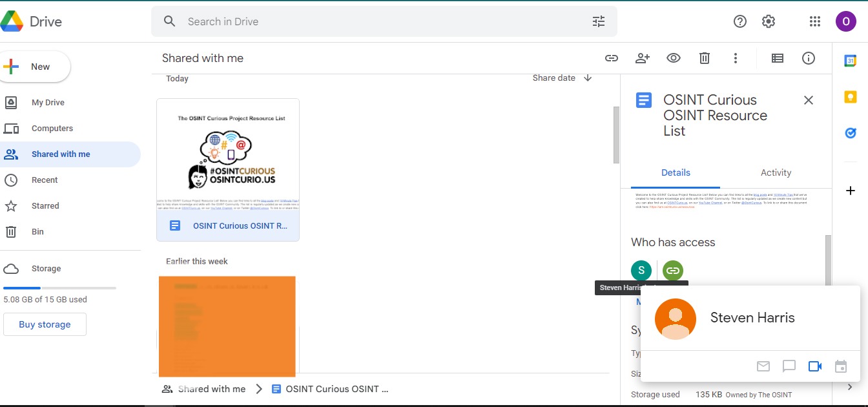Schedule event calendar icon in contact card
The height and width of the screenshot is (407, 868).
841,366
